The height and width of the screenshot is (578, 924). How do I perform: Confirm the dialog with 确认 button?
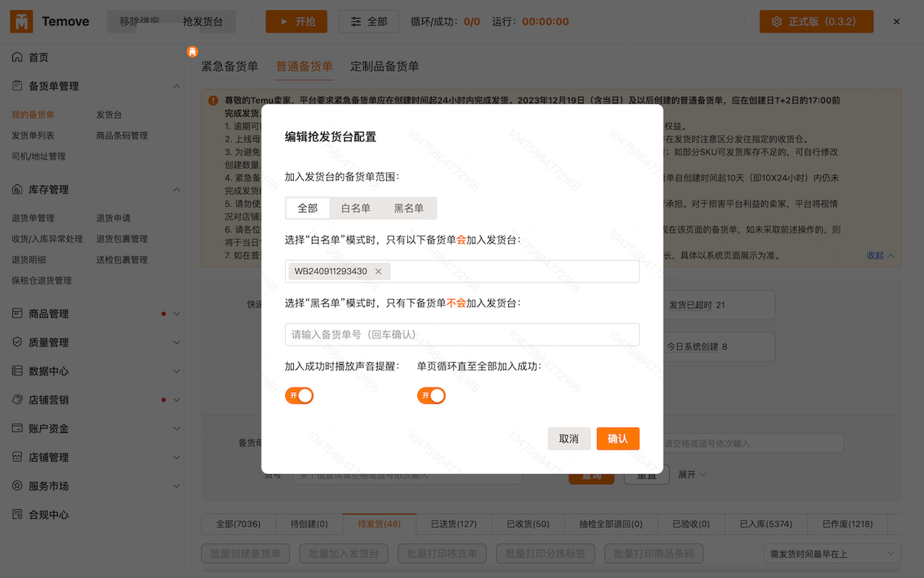pyautogui.click(x=617, y=439)
